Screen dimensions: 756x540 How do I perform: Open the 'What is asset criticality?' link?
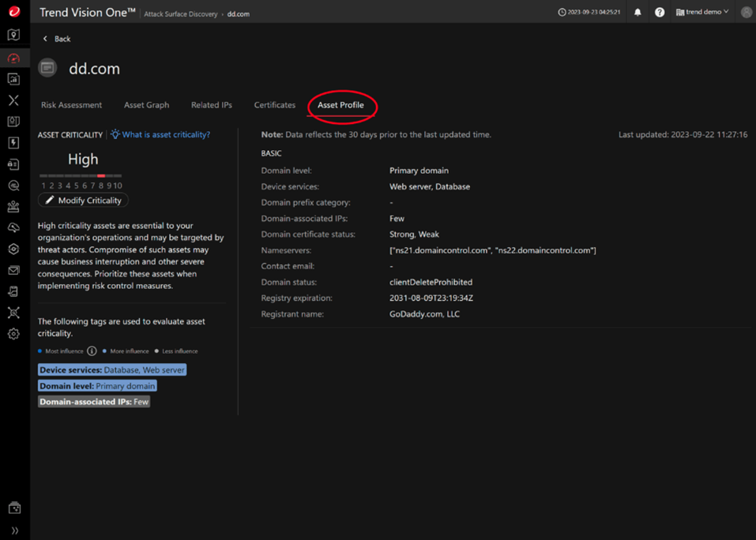pyautogui.click(x=166, y=135)
